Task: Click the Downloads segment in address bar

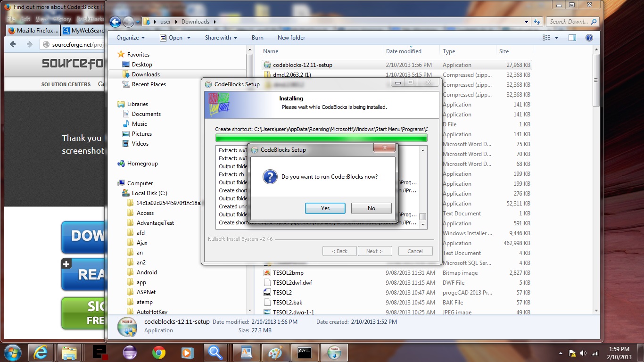Action: pos(195,22)
